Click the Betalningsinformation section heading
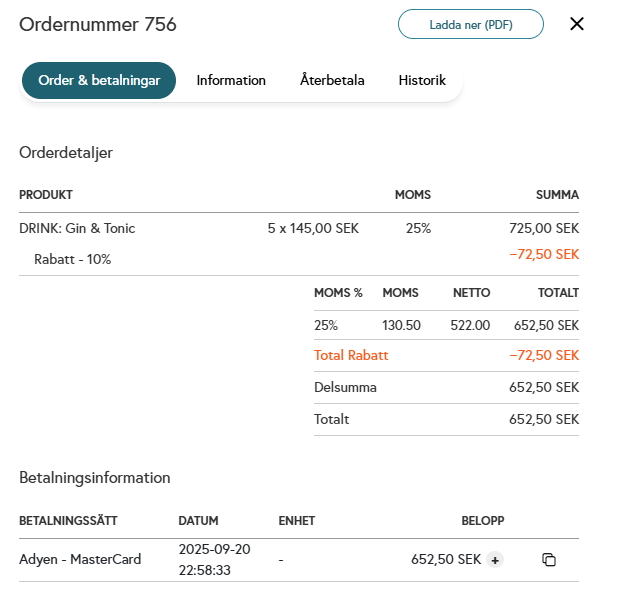This screenshot has height=602, width=628. (95, 478)
